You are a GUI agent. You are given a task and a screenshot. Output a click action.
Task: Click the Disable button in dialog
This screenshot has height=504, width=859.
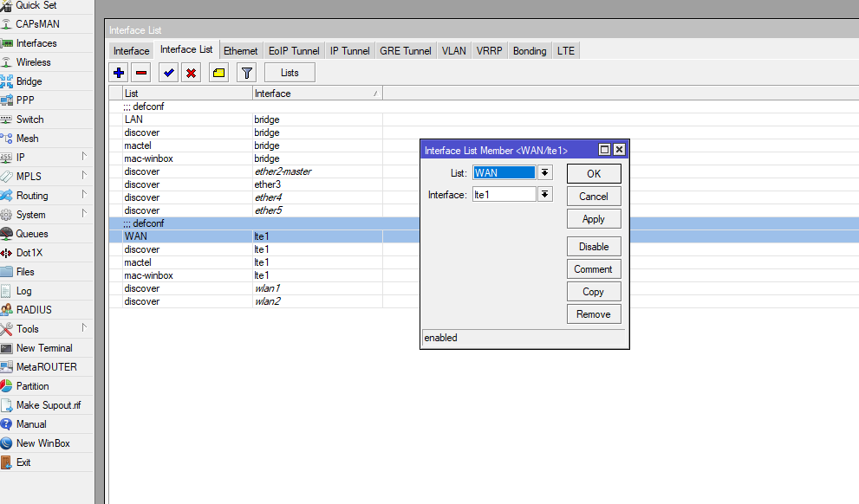point(594,247)
